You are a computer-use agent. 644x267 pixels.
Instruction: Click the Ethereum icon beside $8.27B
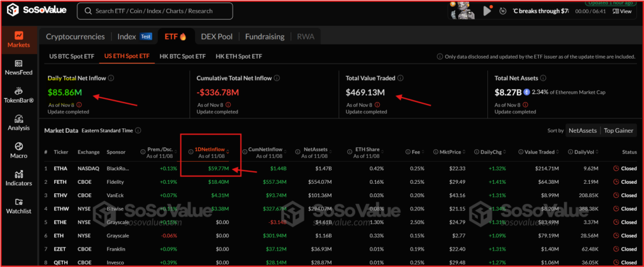click(x=526, y=93)
